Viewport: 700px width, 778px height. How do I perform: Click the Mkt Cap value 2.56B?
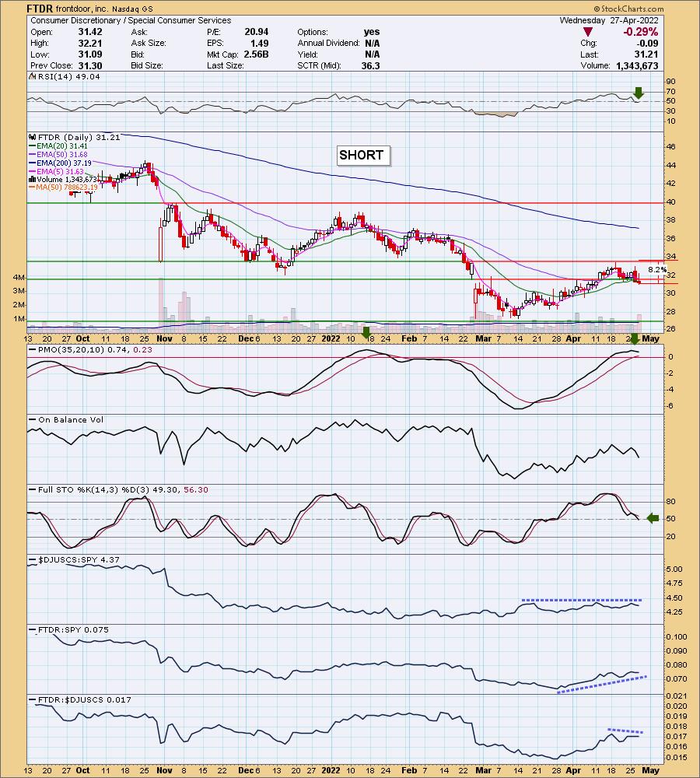[x=256, y=54]
